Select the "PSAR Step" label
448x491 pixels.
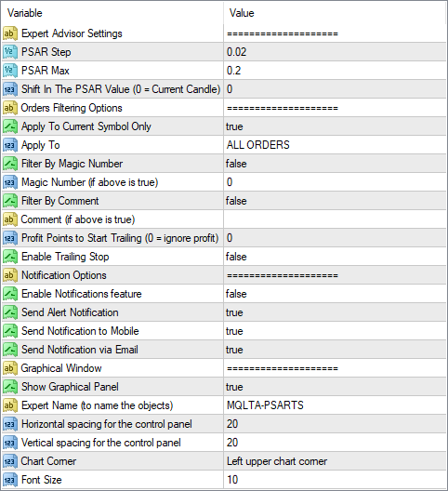(46, 52)
